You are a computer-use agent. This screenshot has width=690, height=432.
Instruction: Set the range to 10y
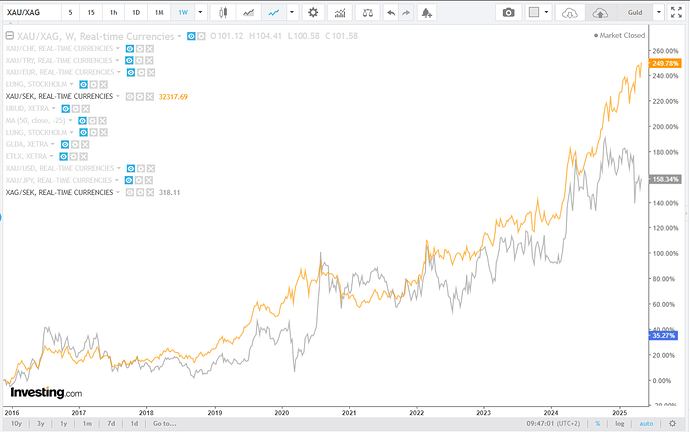click(14, 424)
